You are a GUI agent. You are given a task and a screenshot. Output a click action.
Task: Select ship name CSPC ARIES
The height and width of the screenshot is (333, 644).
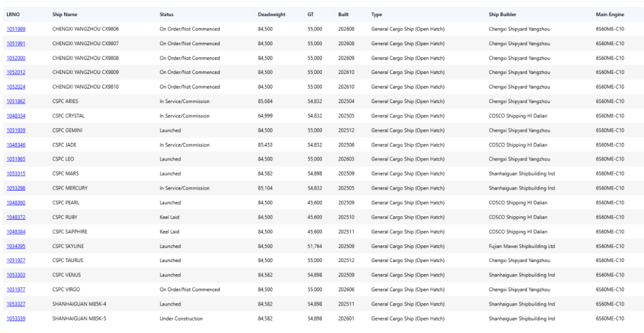66,101
